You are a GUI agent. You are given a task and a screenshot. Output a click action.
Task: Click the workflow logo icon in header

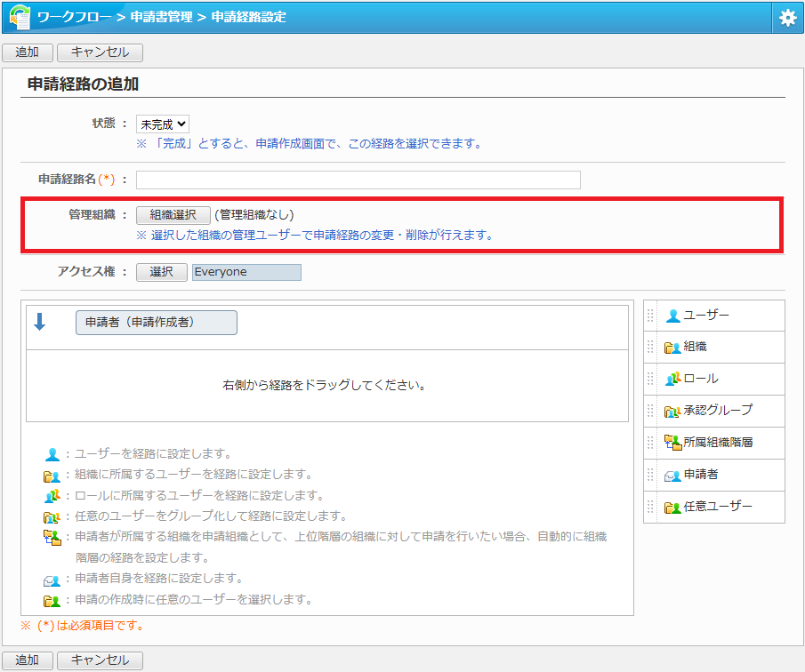pos(20,18)
